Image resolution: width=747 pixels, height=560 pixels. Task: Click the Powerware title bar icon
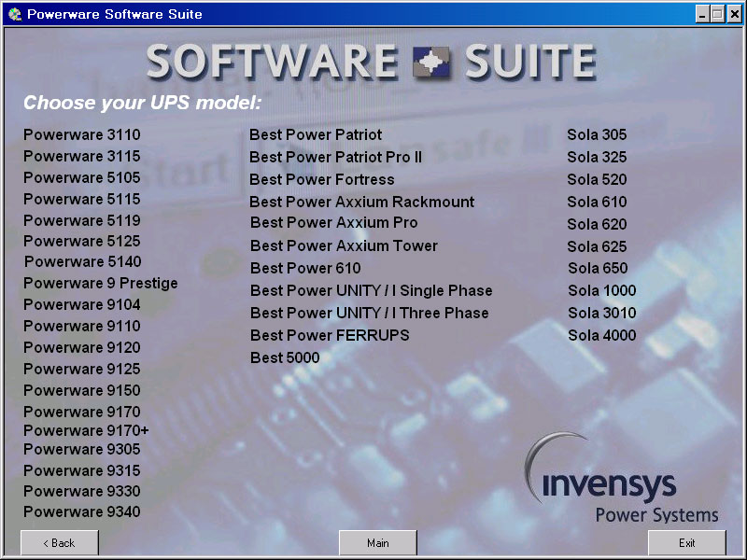pos(15,14)
